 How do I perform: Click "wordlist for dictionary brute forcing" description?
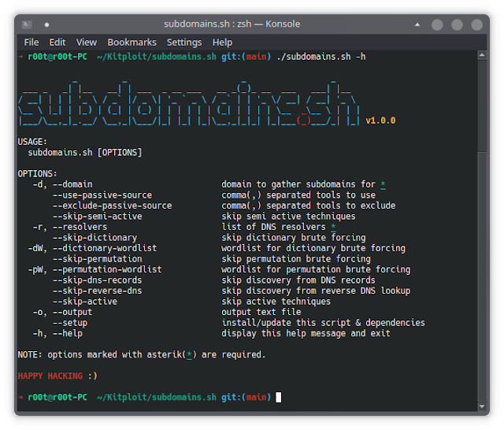click(x=313, y=248)
